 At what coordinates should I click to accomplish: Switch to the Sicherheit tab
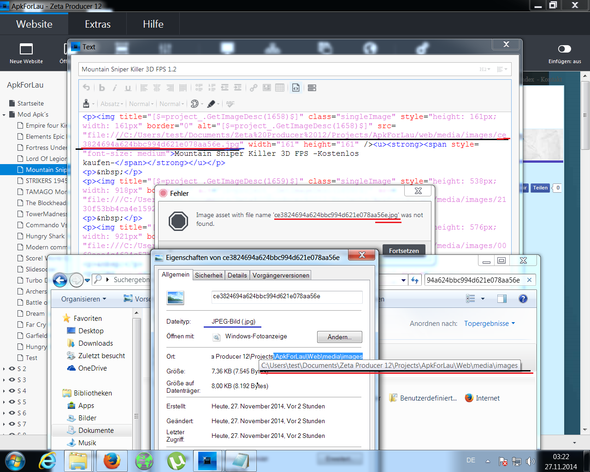(x=208, y=276)
